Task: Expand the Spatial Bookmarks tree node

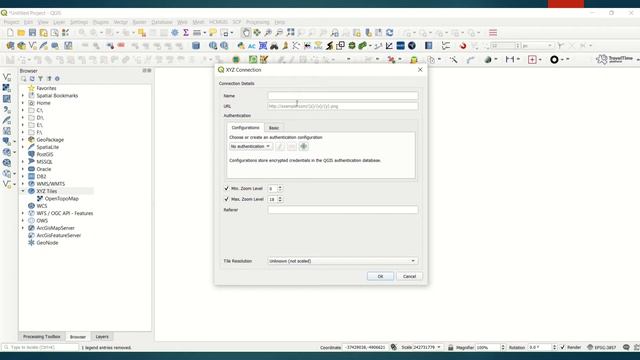Action: pyautogui.click(x=23, y=96)
